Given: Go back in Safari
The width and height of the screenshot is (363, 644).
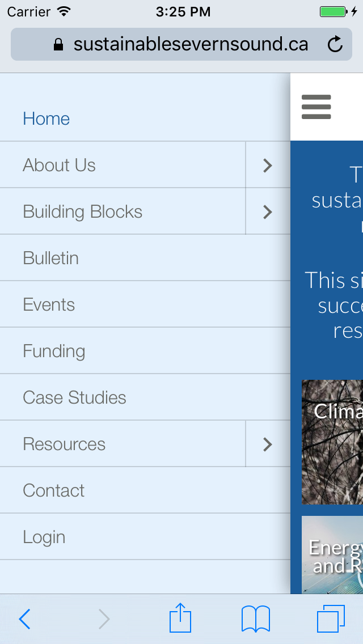Looking at the screenshot, I should coord(24,619).
